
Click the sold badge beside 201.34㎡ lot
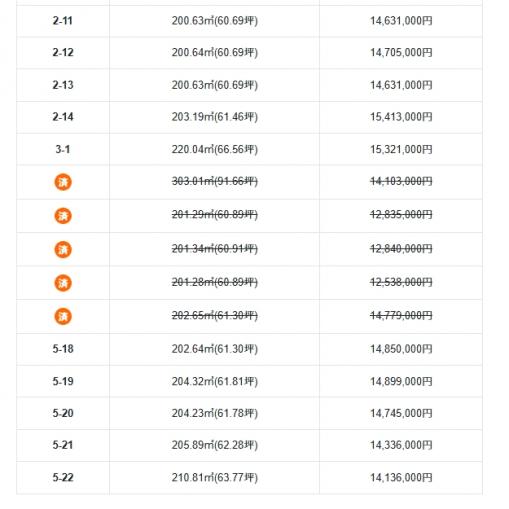[x=63, y=249]
